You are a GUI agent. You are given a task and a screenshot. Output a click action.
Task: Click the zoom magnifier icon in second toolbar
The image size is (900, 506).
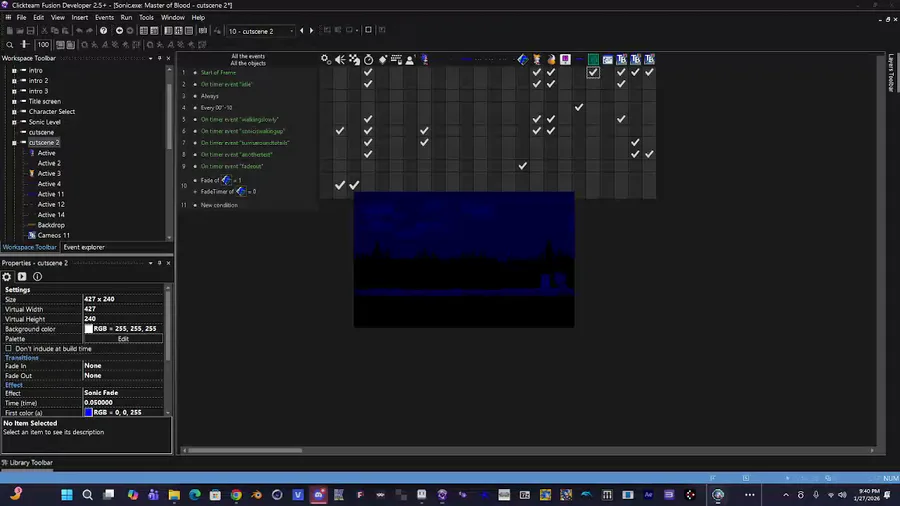10,45
